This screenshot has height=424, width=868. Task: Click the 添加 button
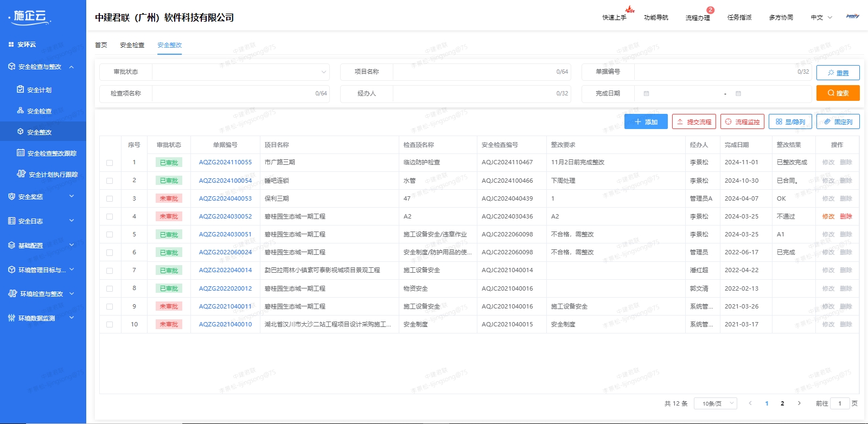pos(646,121)
